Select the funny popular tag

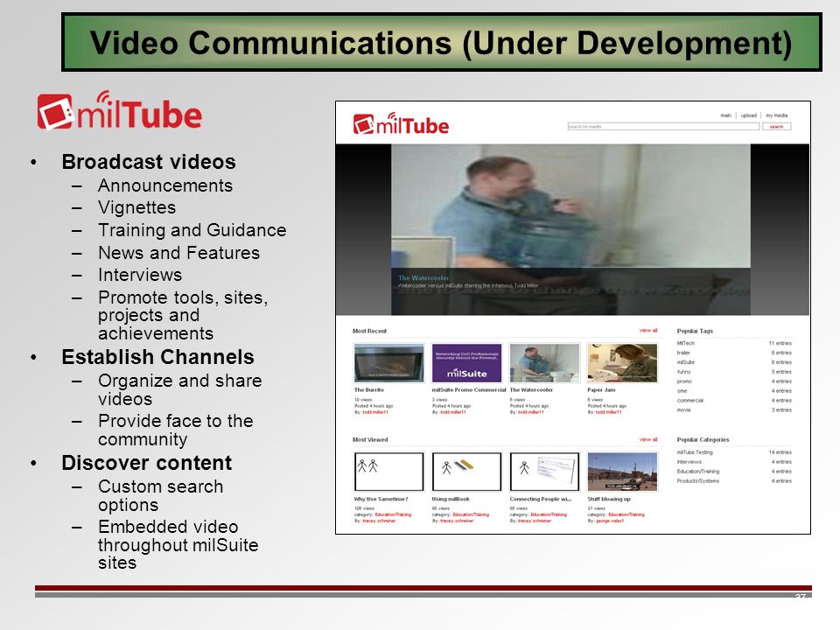coord(684,371)
